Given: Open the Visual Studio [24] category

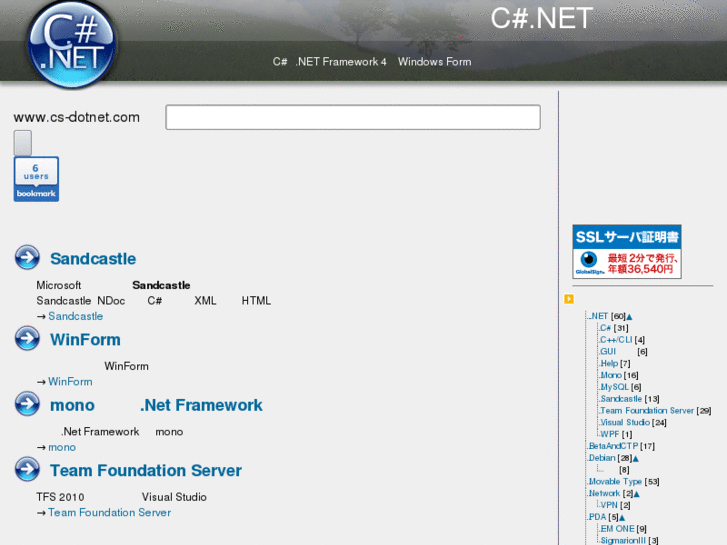Looking at the screenshot, I should click(625, 423).
